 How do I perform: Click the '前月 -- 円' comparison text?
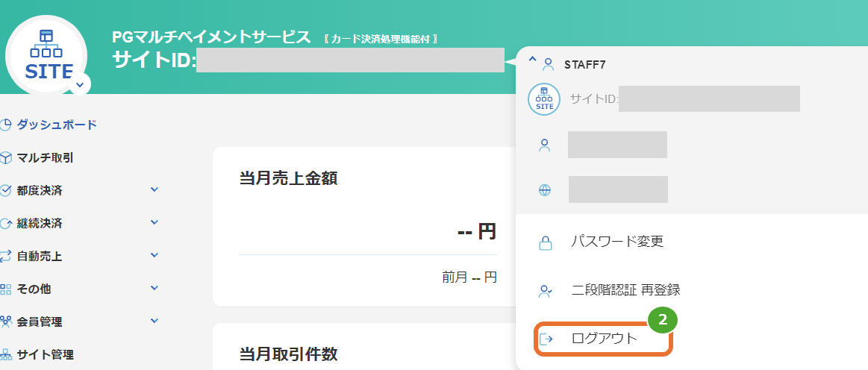(469, 277)
